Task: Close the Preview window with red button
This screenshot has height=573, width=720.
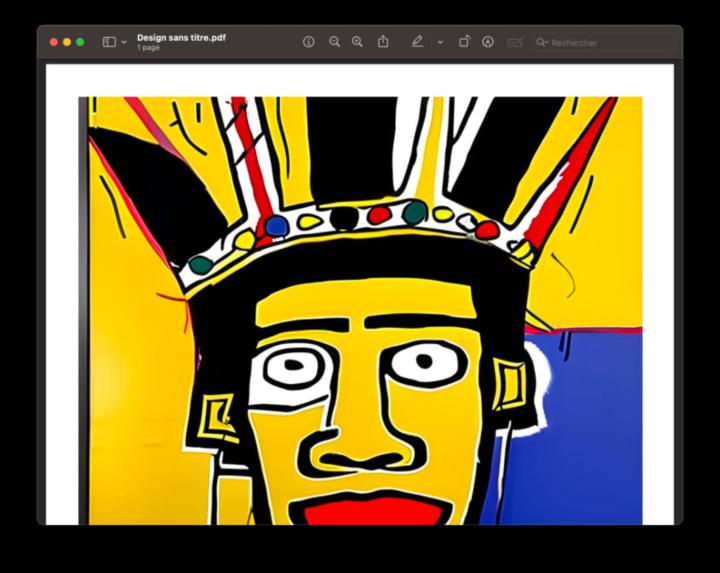Action: [54, 42]
